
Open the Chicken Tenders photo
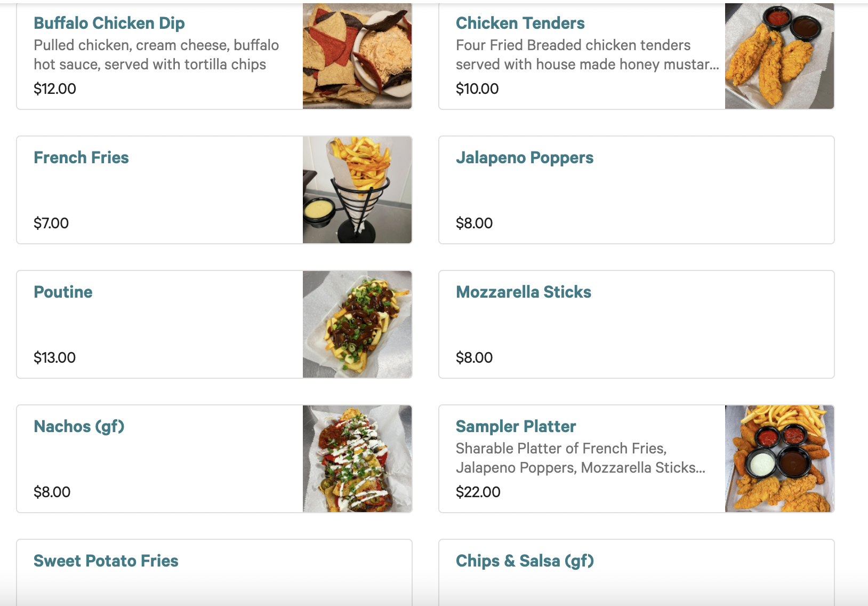tap(779, 56)
